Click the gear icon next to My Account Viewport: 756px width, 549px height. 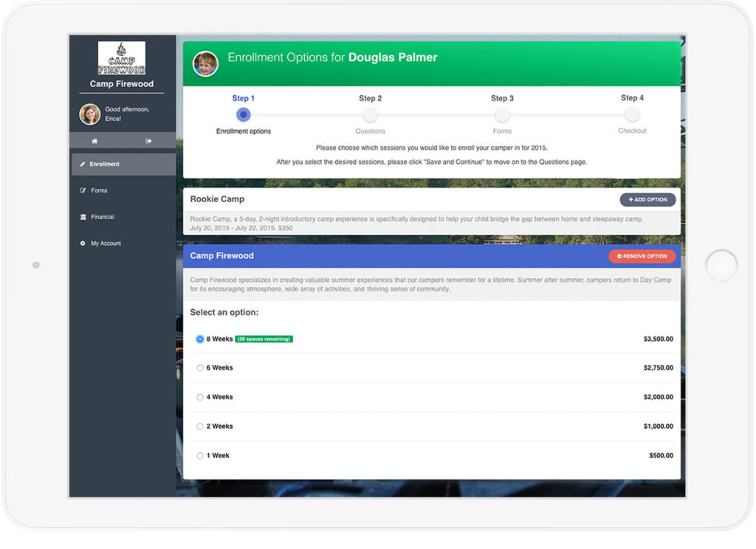pyautogui.click(x=83, y=243)
